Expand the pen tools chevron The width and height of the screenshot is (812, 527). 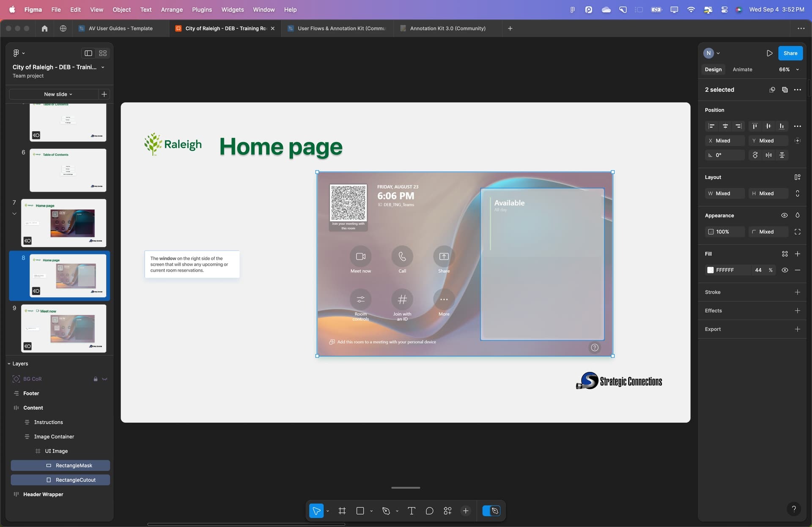397,511
